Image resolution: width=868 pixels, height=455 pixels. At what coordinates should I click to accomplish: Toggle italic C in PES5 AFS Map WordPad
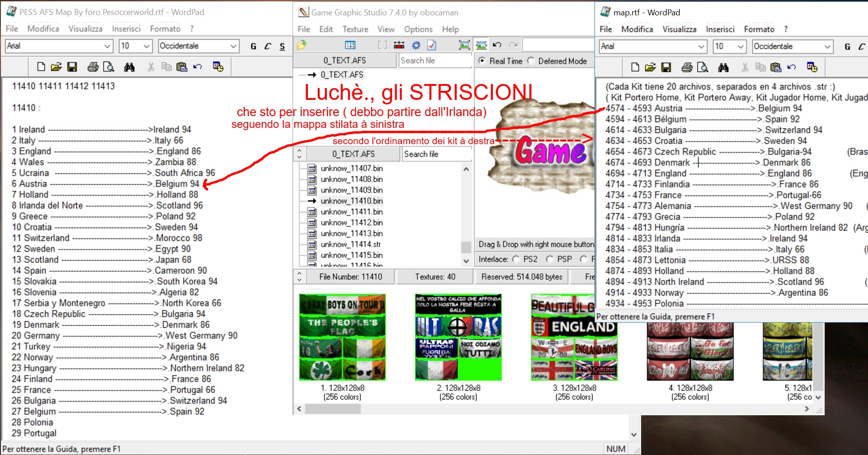coord(268,46)
